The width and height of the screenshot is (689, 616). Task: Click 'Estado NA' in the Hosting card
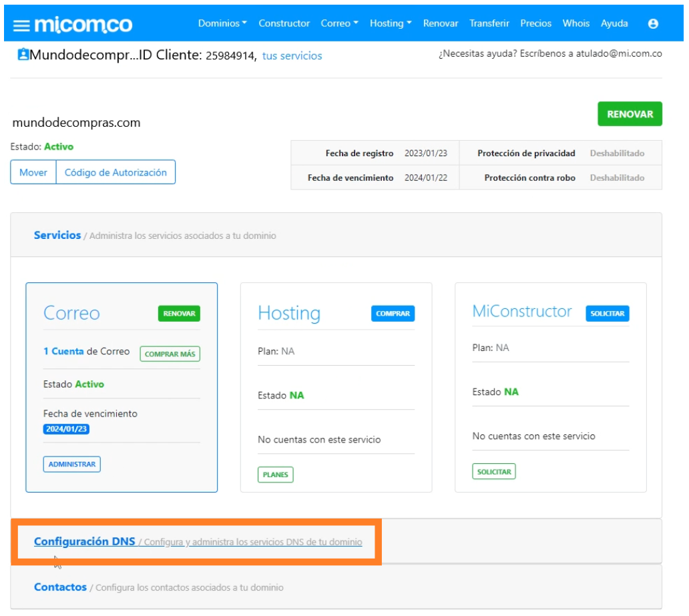click(281, 395)
